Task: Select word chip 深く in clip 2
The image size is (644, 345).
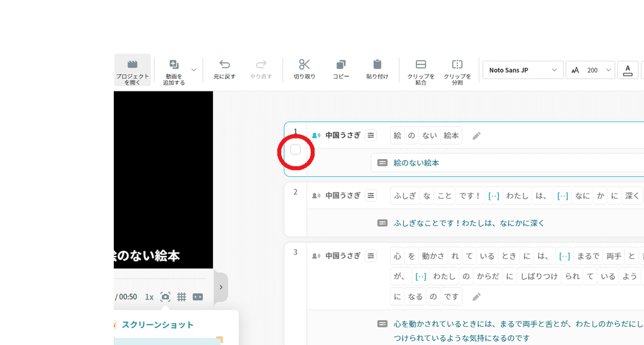Action: pos(632,196)
